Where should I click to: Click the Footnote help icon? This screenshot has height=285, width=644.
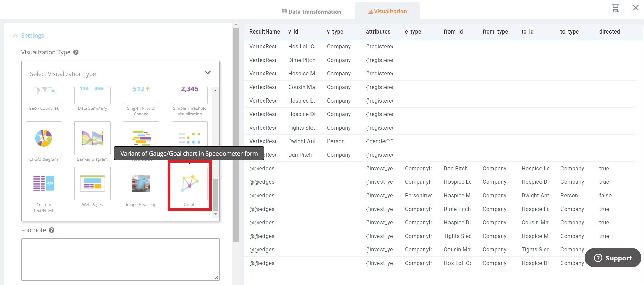tap(52, 230)
